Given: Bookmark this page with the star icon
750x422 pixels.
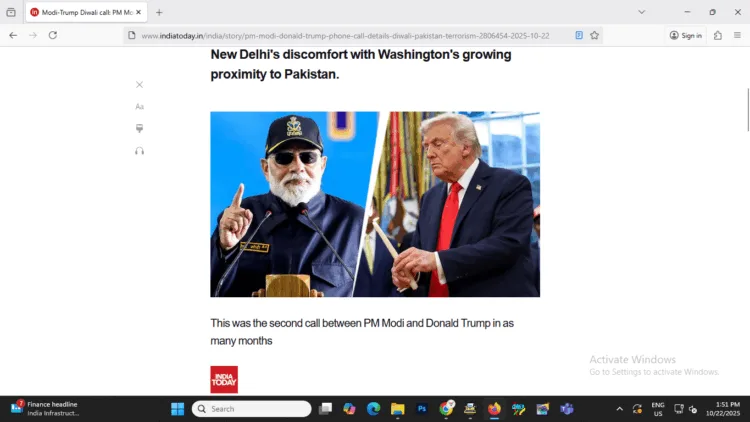Looking at the screenshot, I should [594, 35].
